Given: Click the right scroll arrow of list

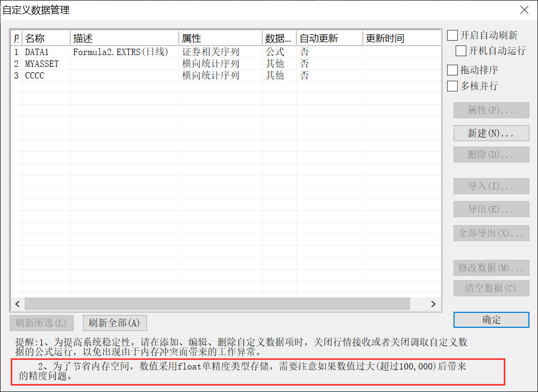Looking at the screenshot, I should 433,304.
